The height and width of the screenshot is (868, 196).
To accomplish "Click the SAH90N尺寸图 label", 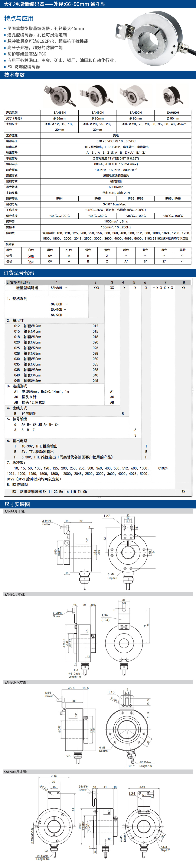I will point(16,682).
